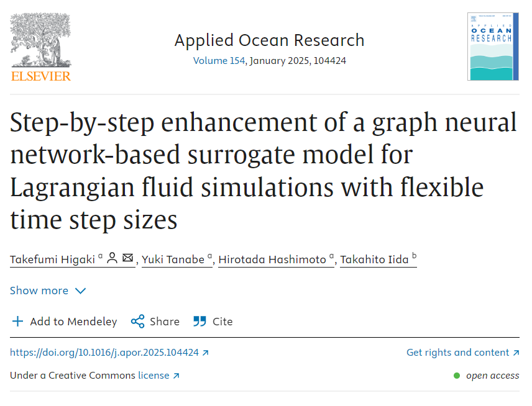The image size is (532, 406).
Task: Click the envelope icon to email corresponding author
Action: (126, 257)
